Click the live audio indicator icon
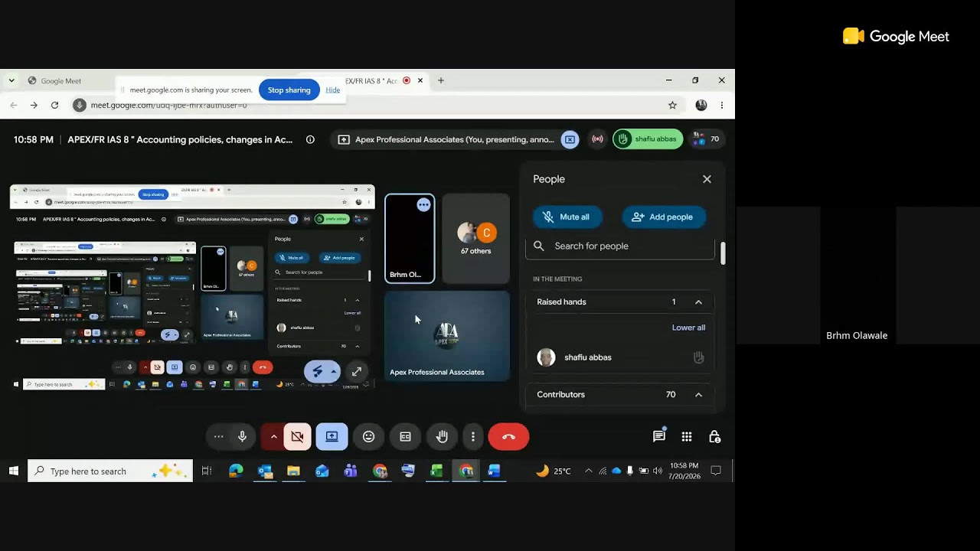Viewport: 980px width, 551px height. tap(597, 139)
